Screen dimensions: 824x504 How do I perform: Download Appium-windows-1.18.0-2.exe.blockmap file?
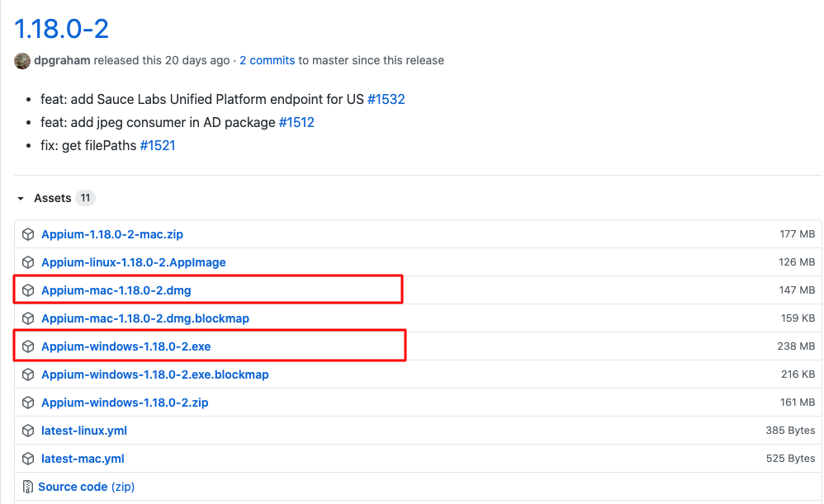click(x=154, y=374)
